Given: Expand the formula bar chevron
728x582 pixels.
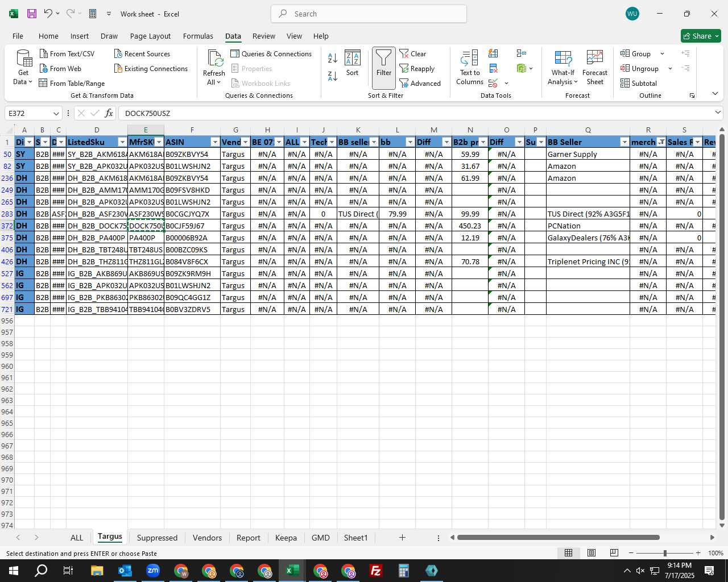Looking at the screenshot, I should click(x=718, y=113).
